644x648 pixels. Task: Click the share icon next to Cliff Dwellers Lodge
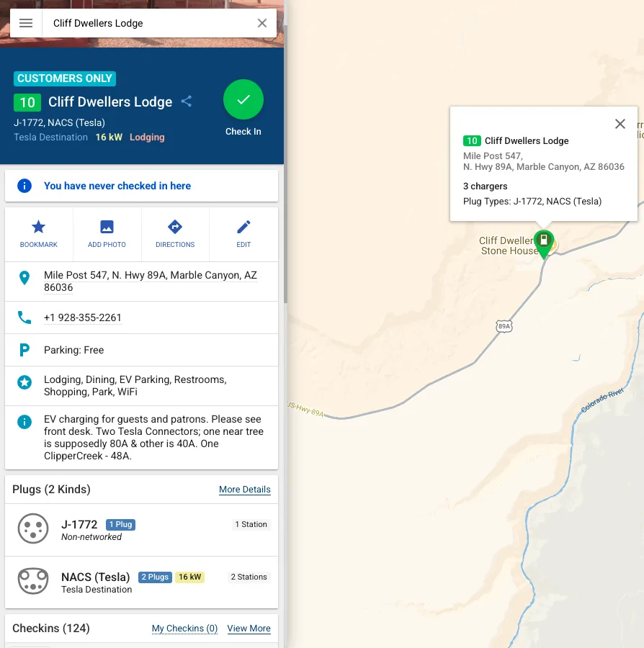click(x=187, y=102)
